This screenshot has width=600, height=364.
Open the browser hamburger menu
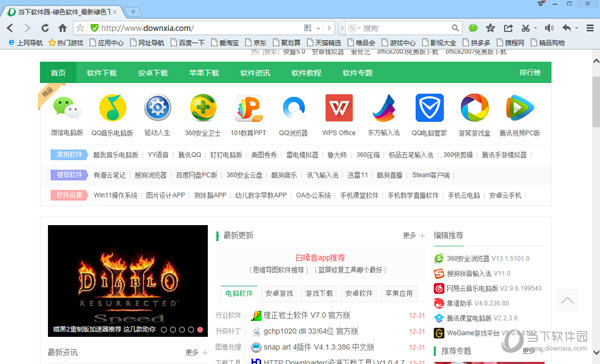click(x=590, y=28)
